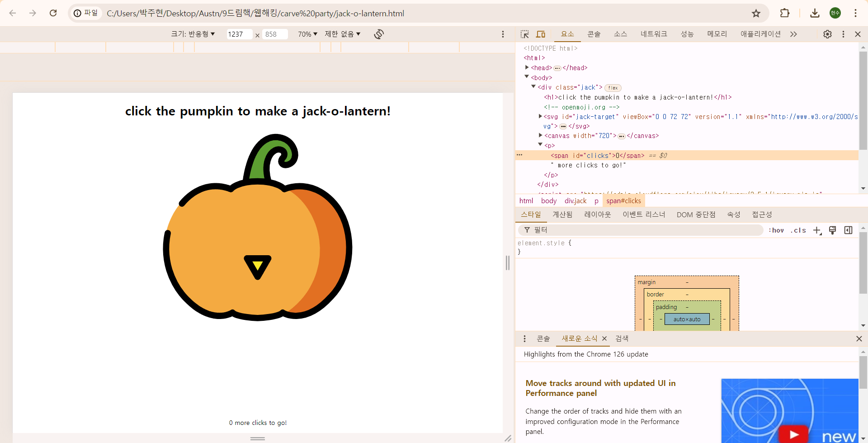
Task: Close the 새로운 소식 drawer tab
Action: [604, 338]
